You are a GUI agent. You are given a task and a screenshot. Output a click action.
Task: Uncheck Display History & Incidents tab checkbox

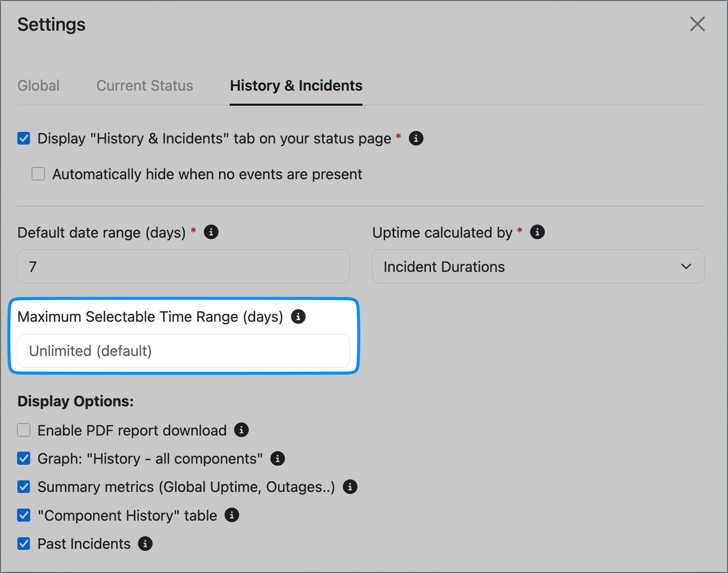24,138
